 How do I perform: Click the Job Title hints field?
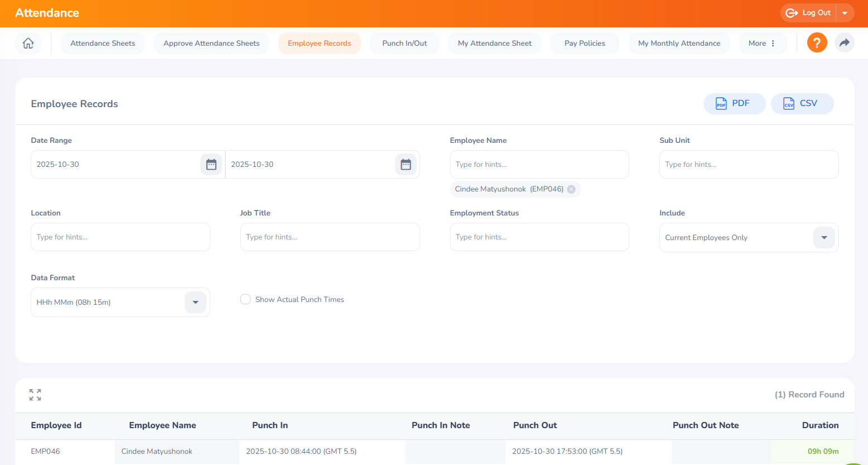click(330, 237)
